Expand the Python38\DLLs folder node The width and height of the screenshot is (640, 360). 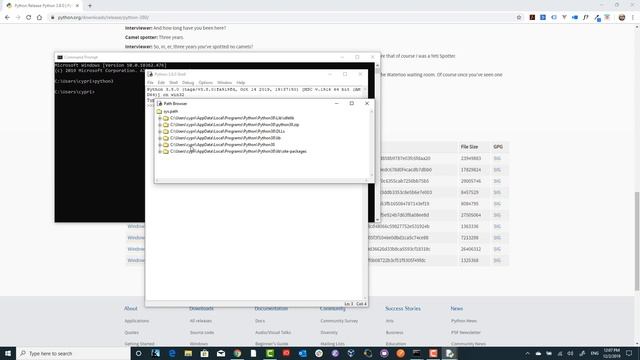click(160, 131)
